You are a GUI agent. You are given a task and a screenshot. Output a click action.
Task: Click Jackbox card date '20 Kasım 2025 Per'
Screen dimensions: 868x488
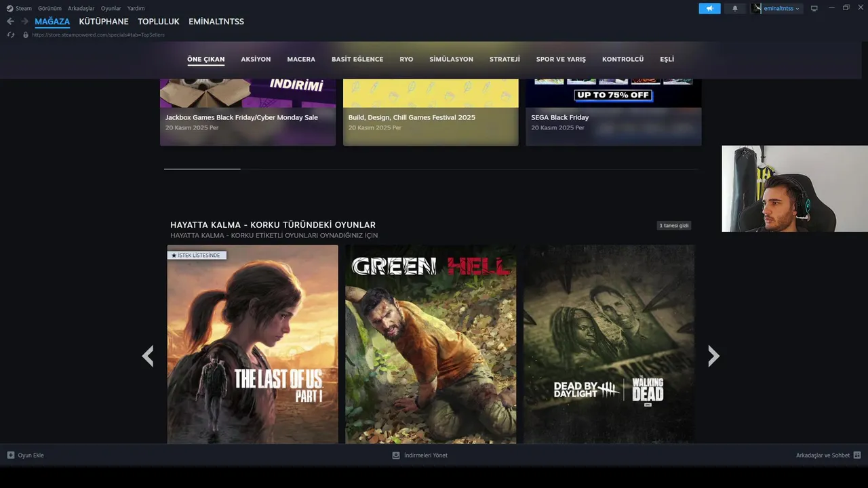[192, 127]
